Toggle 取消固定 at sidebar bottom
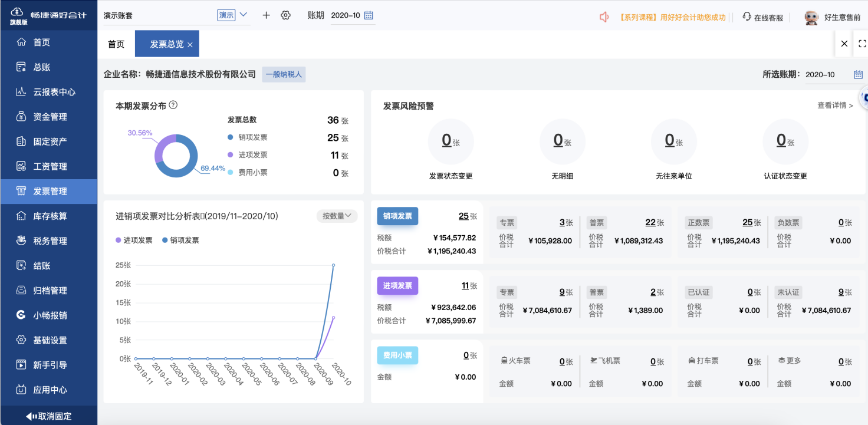 (48, 416)
